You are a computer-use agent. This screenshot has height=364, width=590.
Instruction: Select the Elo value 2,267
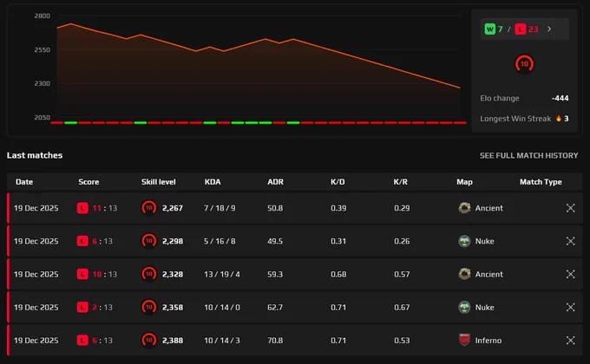click(x=173, y=208)
